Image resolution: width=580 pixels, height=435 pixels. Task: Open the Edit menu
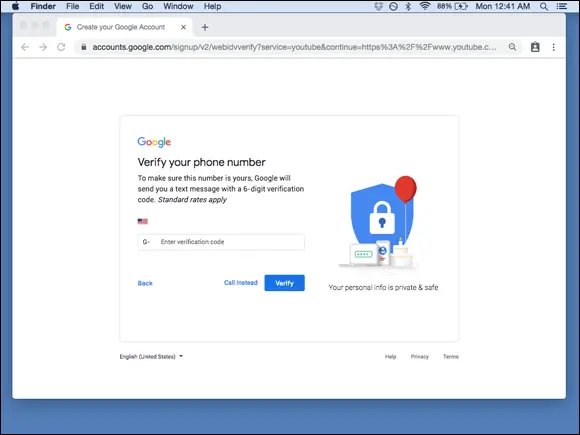pos(96,6)
